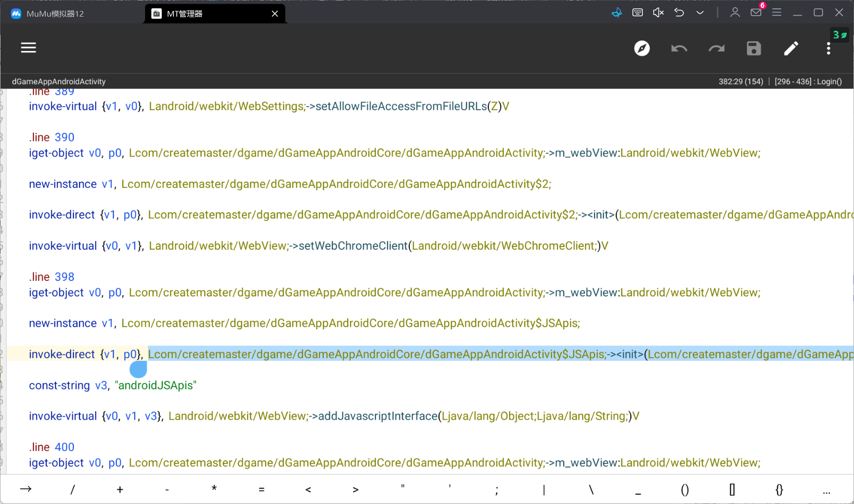The width and height of the screenshot is (854, 504).
Task: Insert plus symbol from shortcut bar
Action: 120,489
